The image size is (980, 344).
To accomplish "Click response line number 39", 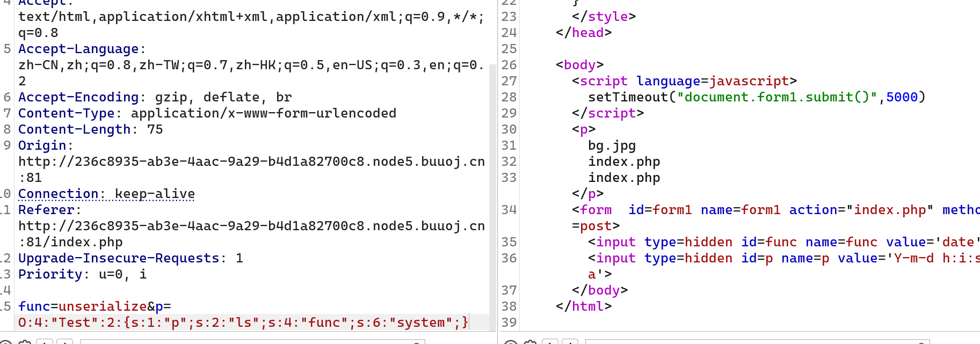I will point(509,323).
